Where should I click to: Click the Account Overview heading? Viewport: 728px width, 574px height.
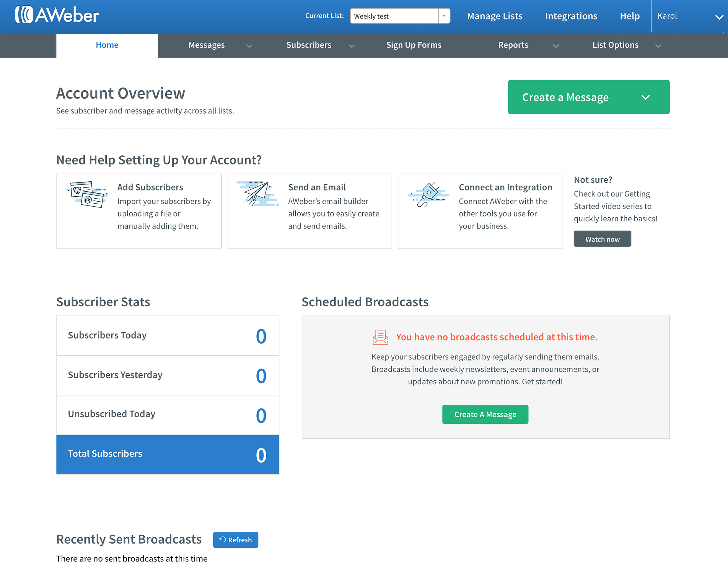coord(121,93)
